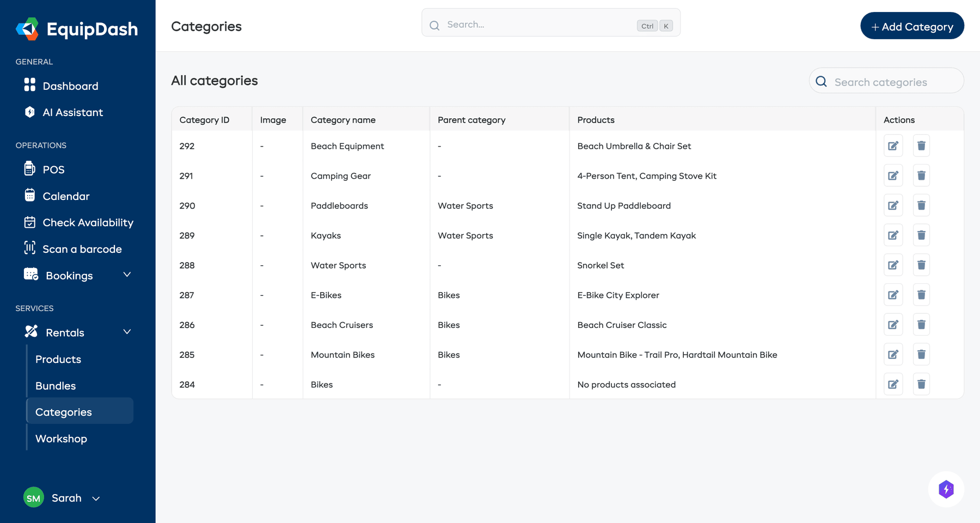Viewport: 980px width, 523px height.
Task: Click the POS icon
Action: [30, 169]
